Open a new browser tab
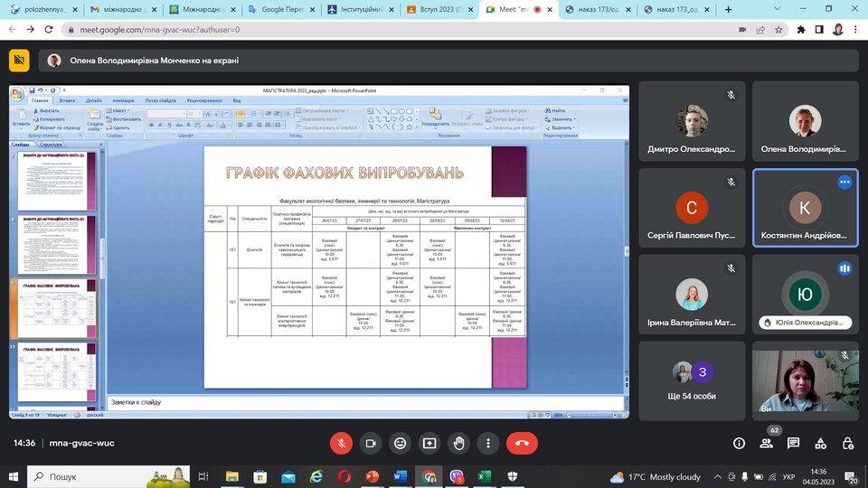The height and width of the screenshot is (488, 868). point(729,10)
